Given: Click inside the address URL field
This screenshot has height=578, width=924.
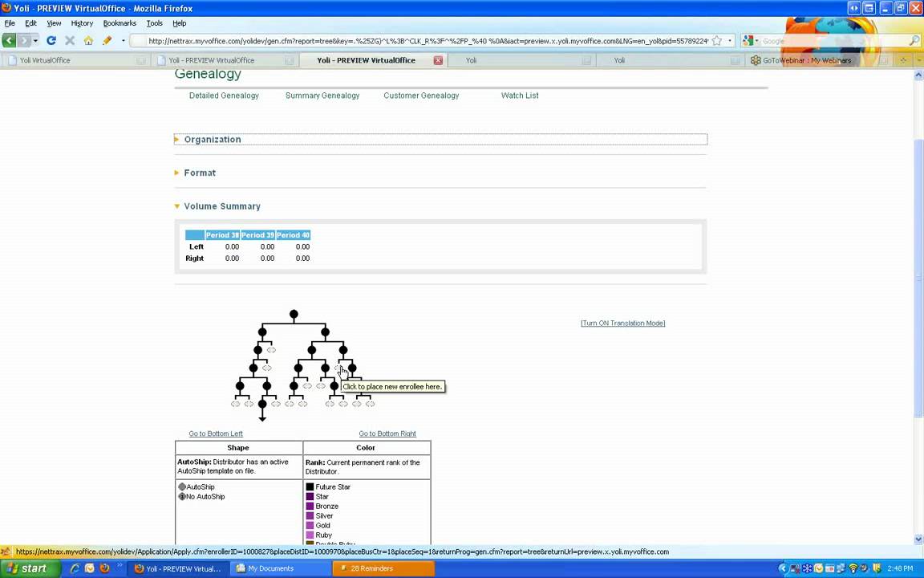Looking at the screenshot, I should [428, 41].
